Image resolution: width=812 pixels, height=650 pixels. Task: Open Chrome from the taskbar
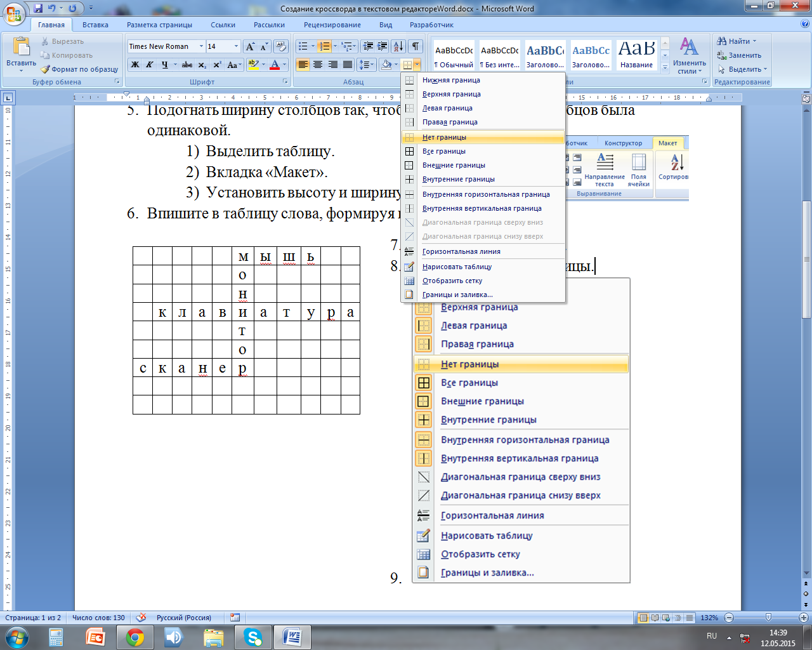coord(134,637)
